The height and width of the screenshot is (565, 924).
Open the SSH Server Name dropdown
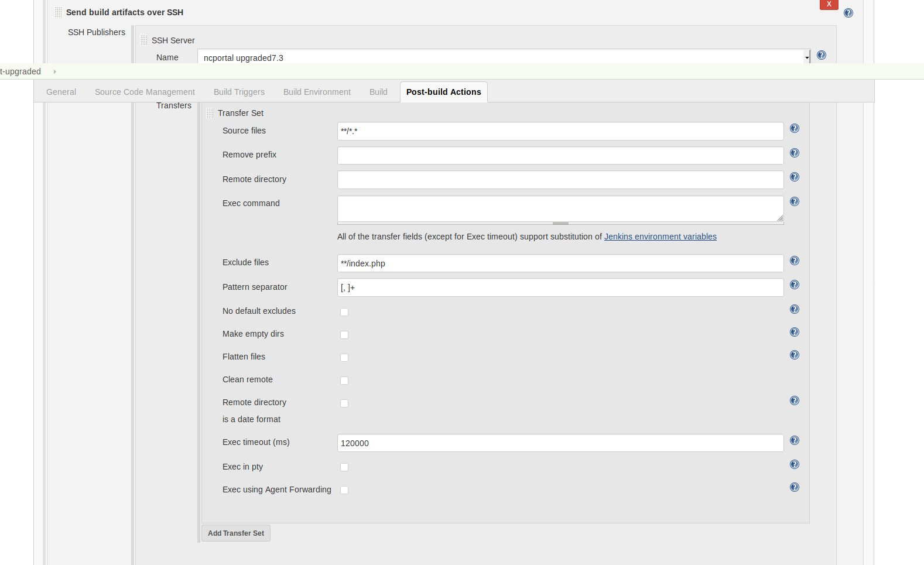806,57
